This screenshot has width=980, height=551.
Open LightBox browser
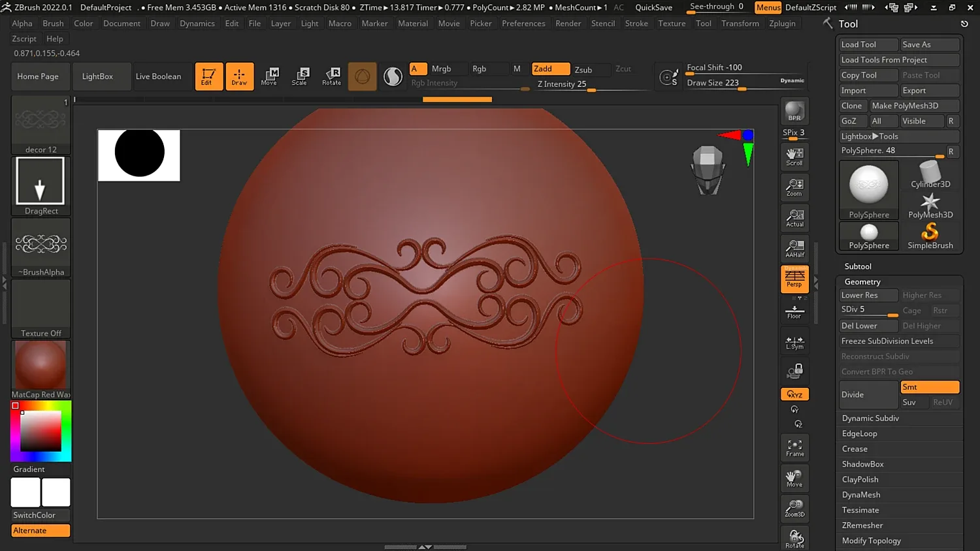[x=97, y=76]
